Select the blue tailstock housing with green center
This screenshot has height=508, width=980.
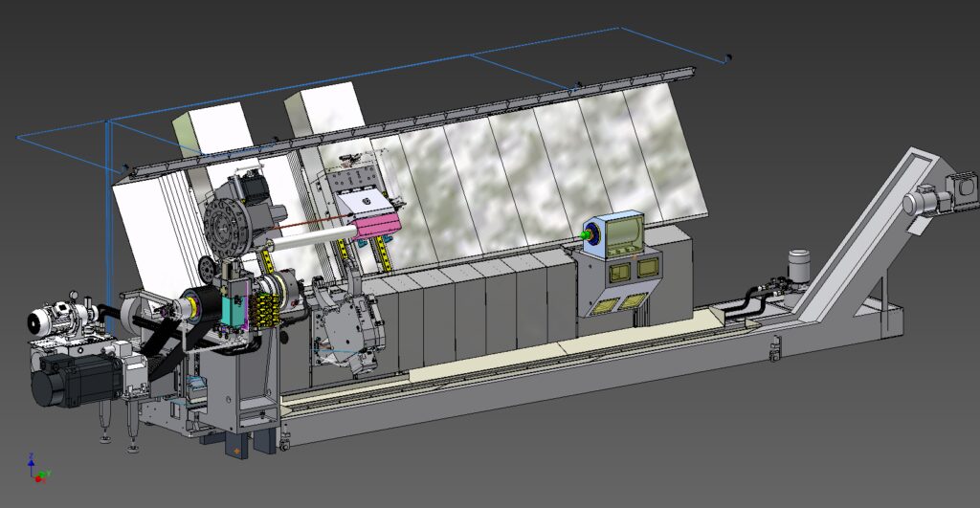(x=613, y=234)
